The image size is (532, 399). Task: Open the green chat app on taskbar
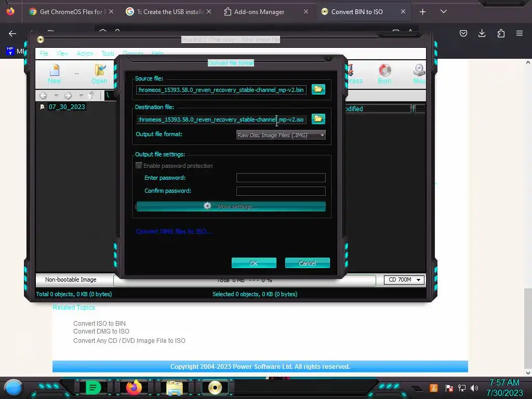pyautogui.click(x=93, y=388)
